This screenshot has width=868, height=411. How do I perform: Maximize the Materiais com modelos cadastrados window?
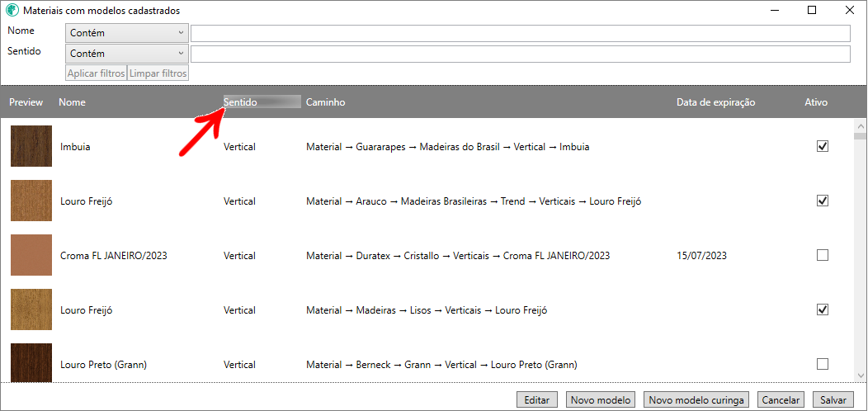tap(812, 10)
